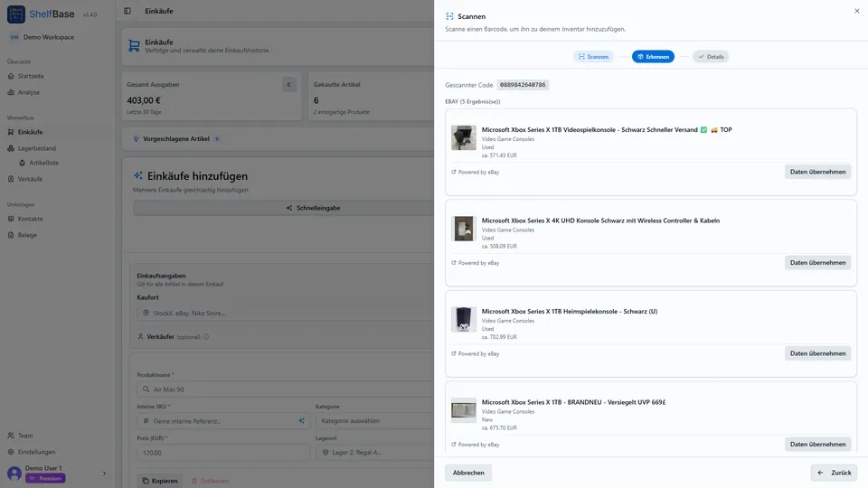
Task: Open Lagerbestand in sidebar
Action: [x=36, y=148]
